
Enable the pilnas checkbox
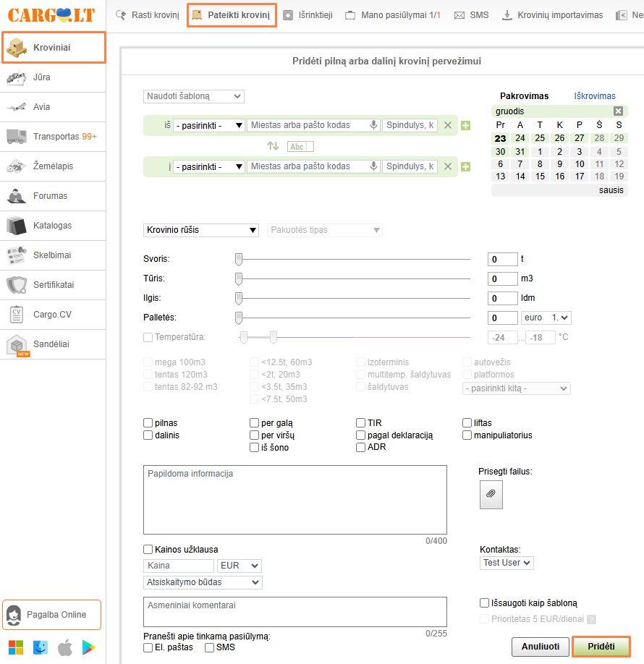[148, 423]
